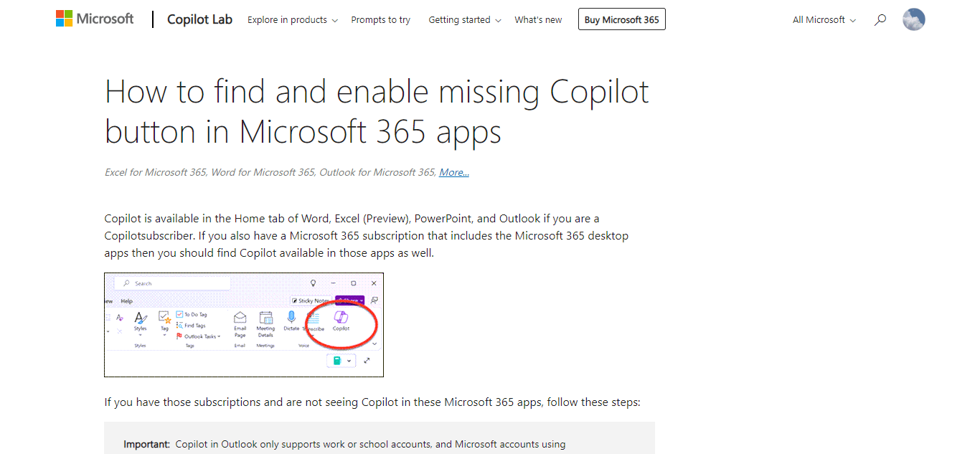Click the Styles icon in the ribbon image
Image resolution: width=980 pixels, height=454 pixels.
coord(140,317)
